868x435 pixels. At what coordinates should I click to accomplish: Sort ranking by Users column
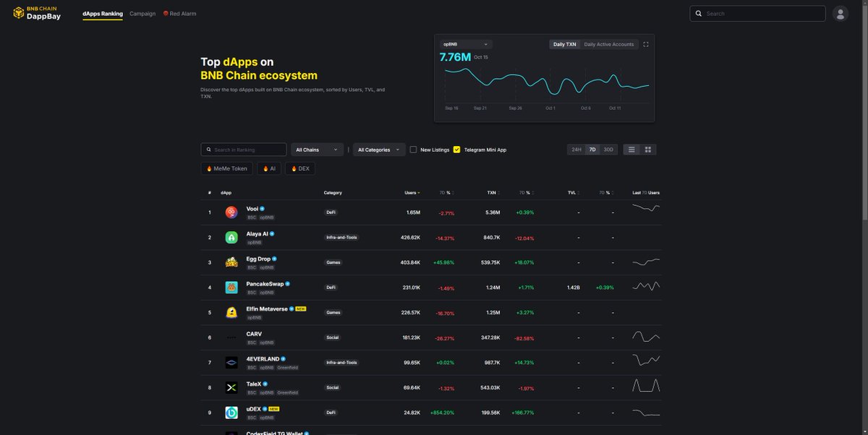(x=412, y=193)
